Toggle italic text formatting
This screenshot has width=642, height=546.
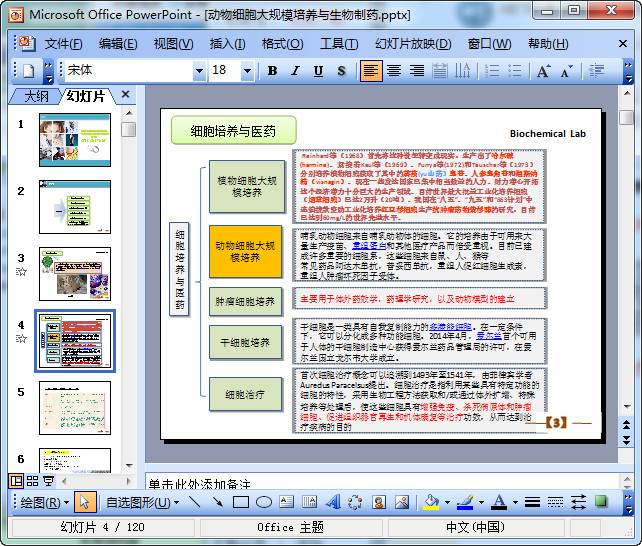tap(296, 71)
